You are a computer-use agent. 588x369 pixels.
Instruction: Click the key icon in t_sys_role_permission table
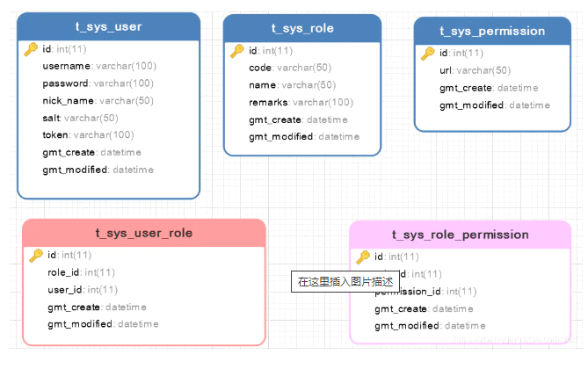click(x=363, y=257)
